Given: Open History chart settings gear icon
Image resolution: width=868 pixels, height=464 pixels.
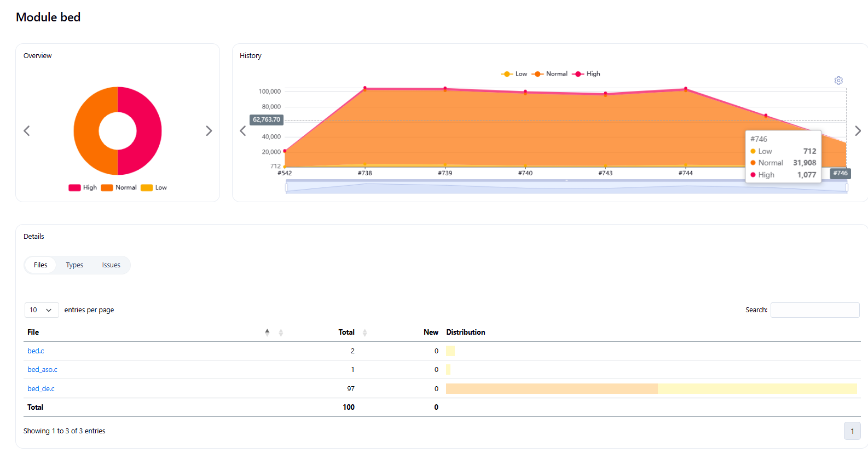Looking at the screenshot, I should point(838,81).
